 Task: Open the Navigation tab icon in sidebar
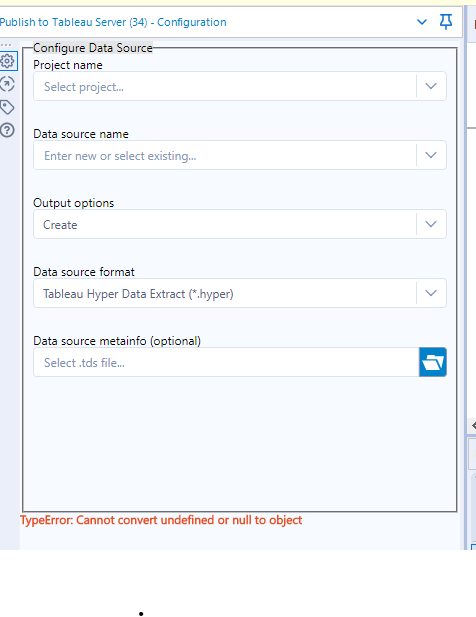coord(7,84)
